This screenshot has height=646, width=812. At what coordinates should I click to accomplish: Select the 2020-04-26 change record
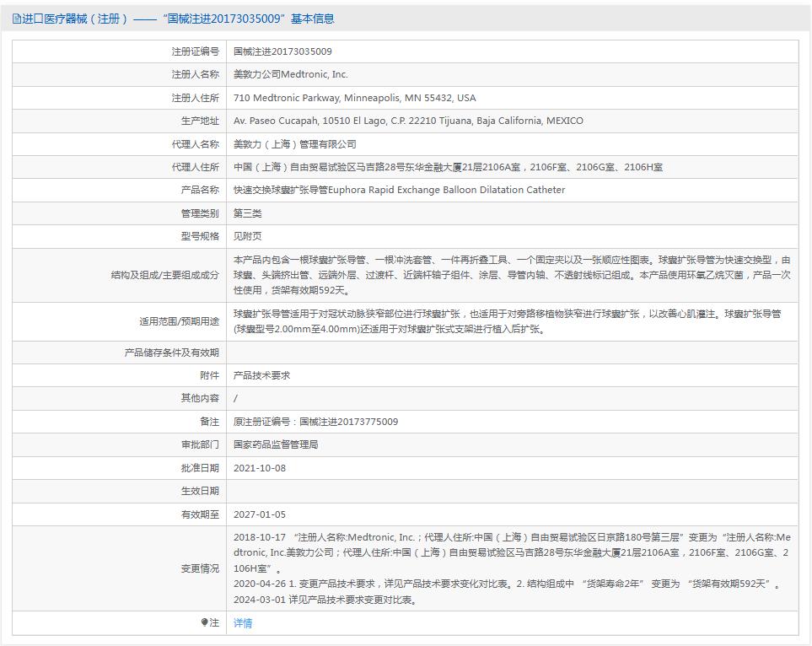coord(507,584)
